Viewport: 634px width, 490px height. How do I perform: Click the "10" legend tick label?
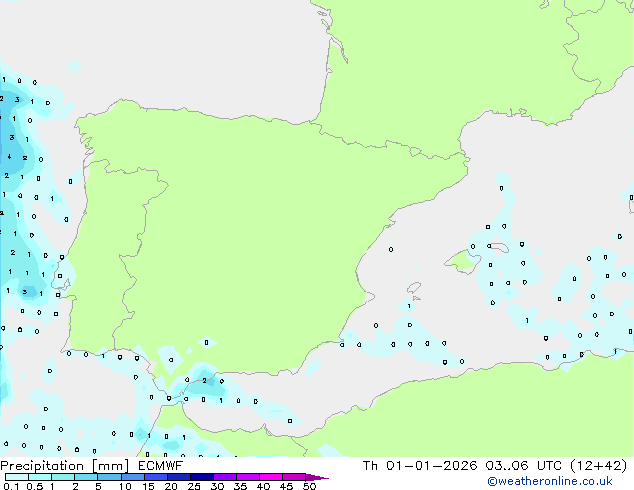[x=125, y=486]
